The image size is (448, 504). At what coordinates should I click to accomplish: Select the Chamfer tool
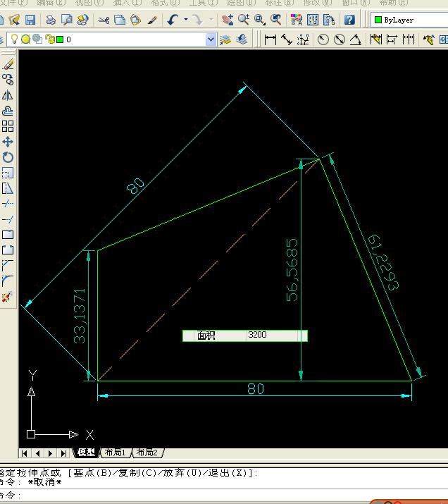(8, 266)
